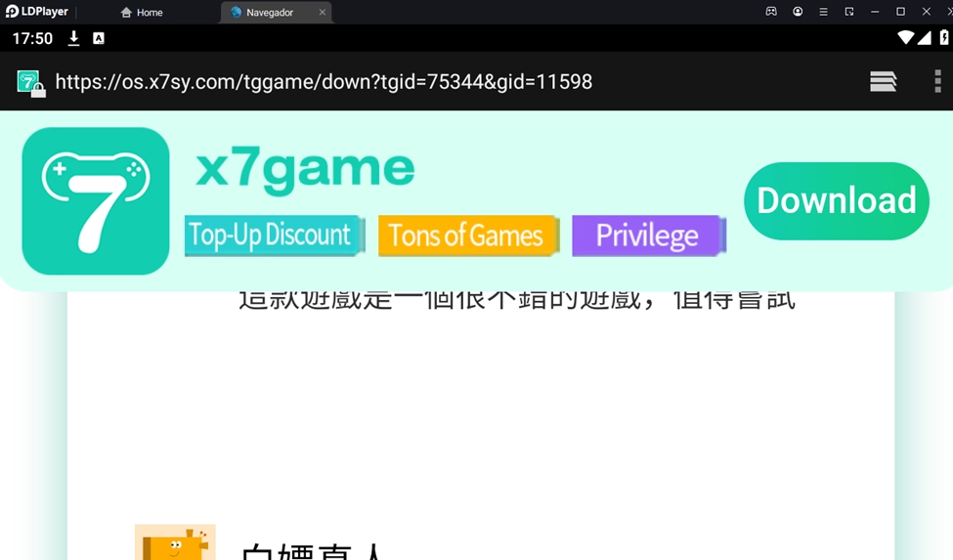Click the x7game controller logo
Viewport: 953px width, 560px height.
(x=96, y=201)
